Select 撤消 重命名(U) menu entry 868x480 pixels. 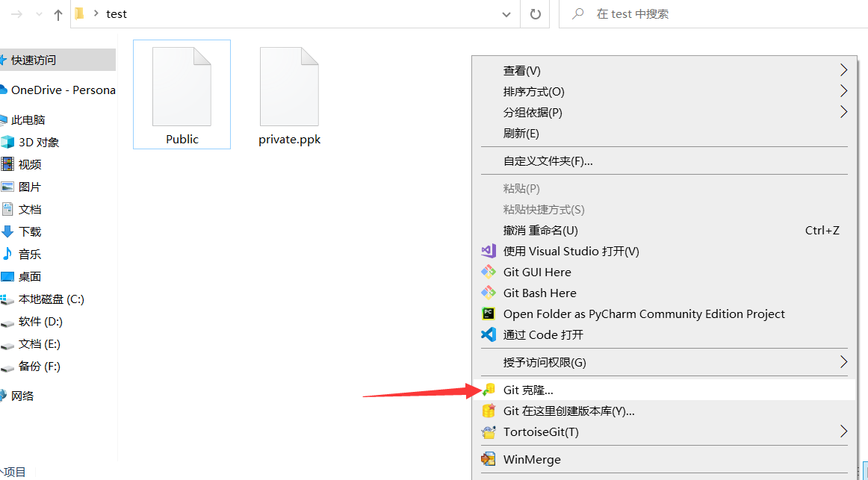point(540,230)
